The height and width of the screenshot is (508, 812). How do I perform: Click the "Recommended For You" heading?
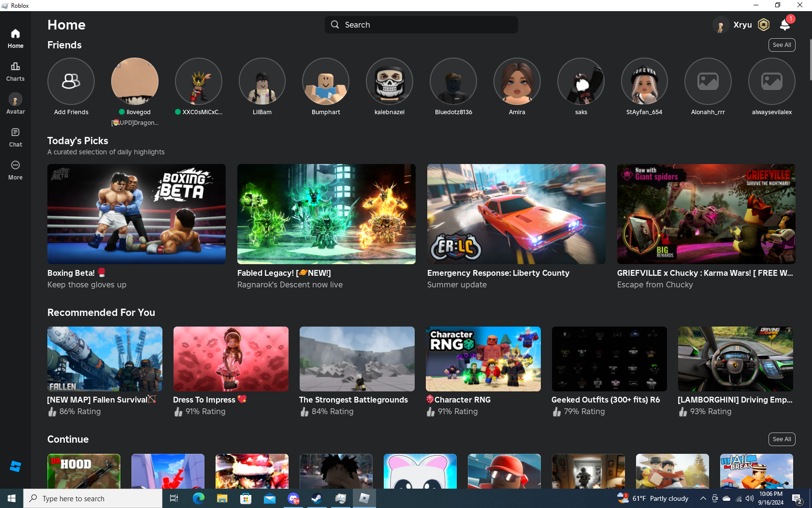101,313
